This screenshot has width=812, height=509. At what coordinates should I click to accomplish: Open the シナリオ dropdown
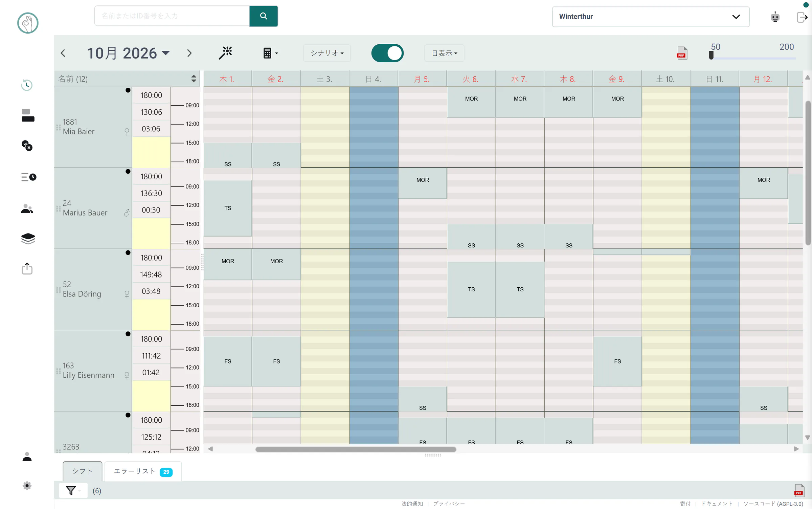(327, 53)
